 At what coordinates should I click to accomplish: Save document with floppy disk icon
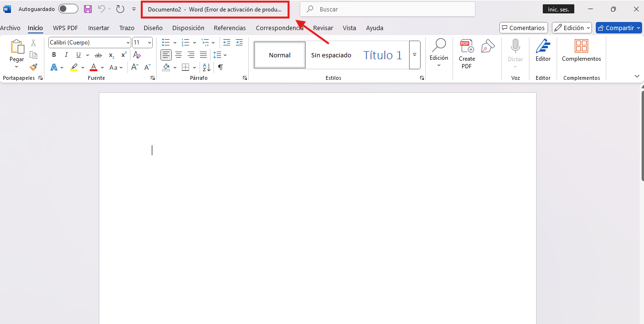(88, 9)
